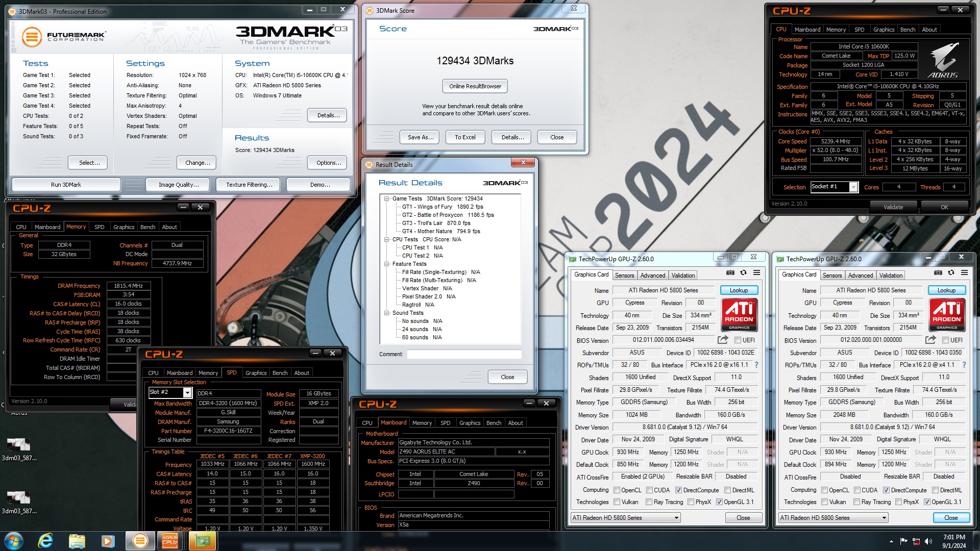Click Lookup in 1024 MB GPU-Z window
The width and height of the screenshot is (980, 551).
pos(739,290)
